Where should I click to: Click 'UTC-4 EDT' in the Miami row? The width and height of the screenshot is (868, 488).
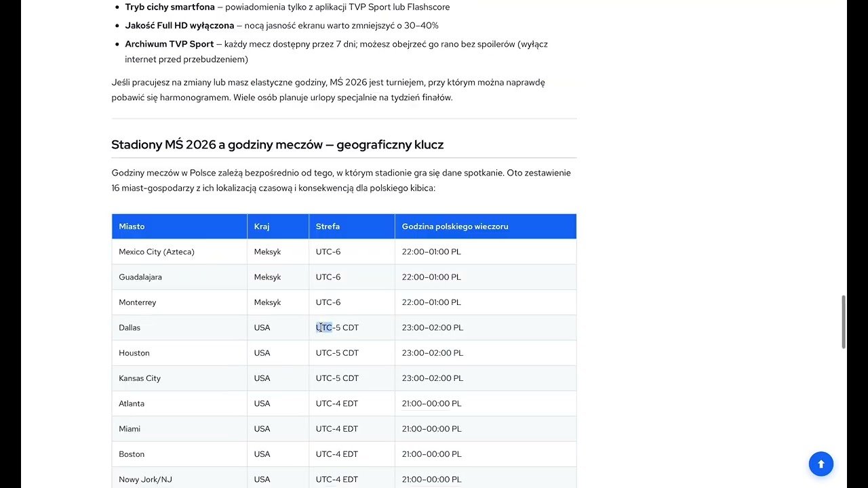(x=336, y=429)
